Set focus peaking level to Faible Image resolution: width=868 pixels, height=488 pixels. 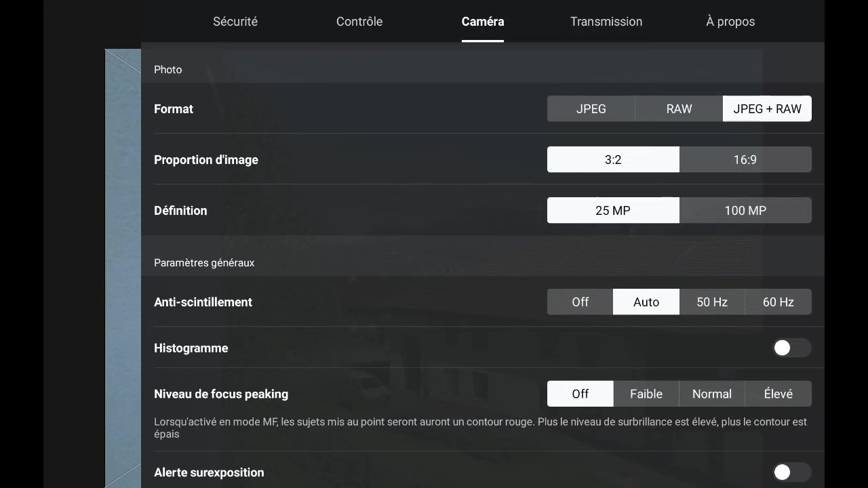point(646,394)
